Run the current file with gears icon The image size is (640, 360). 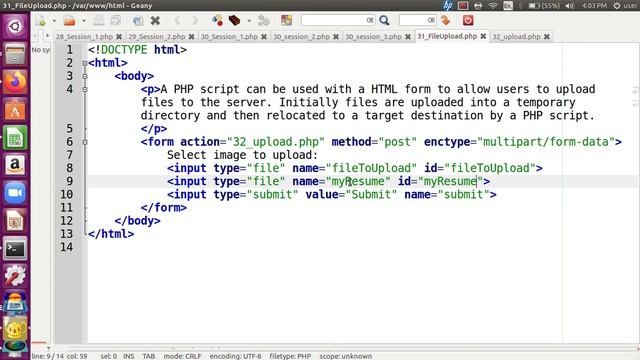pos(264,20)
